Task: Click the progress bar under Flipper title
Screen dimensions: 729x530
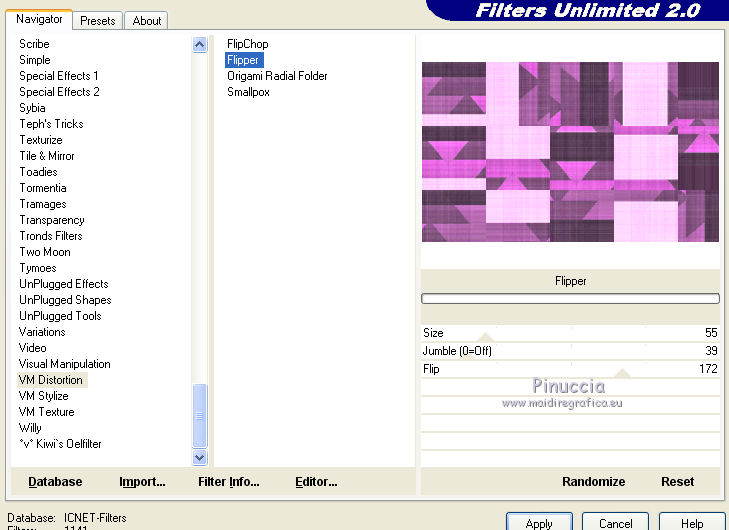Action: pyautogui.click(x=570, y=298)
